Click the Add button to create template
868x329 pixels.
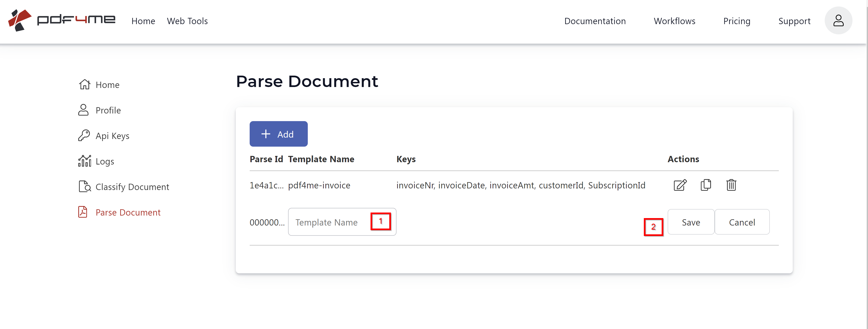point(278,134)
